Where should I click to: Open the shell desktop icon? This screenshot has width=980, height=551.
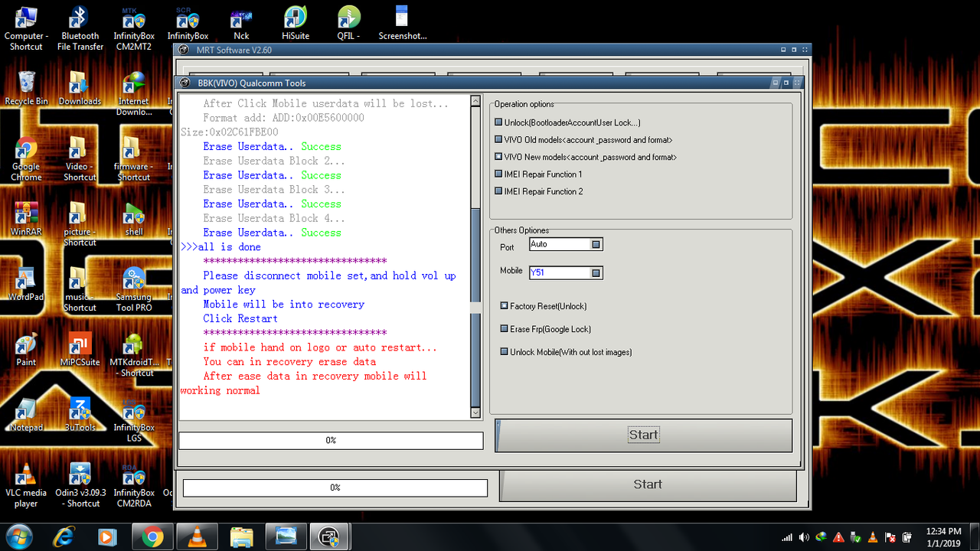click(133, 219)
